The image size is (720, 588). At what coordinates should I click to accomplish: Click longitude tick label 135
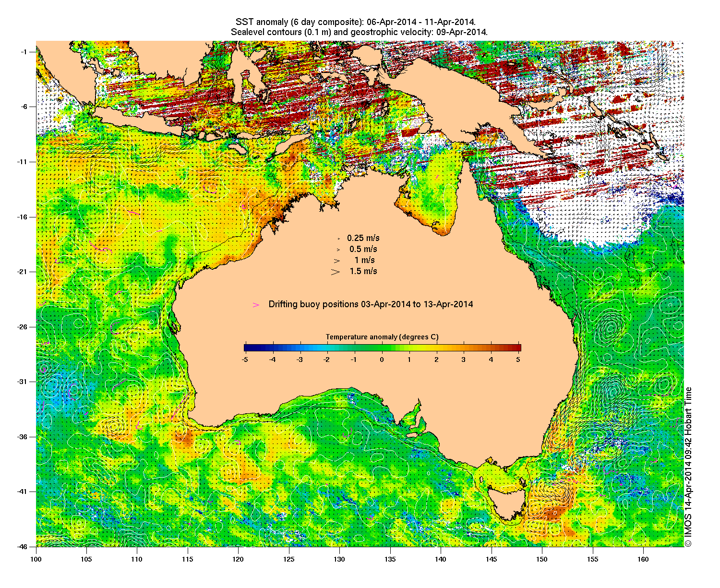[x=390, y=559]
